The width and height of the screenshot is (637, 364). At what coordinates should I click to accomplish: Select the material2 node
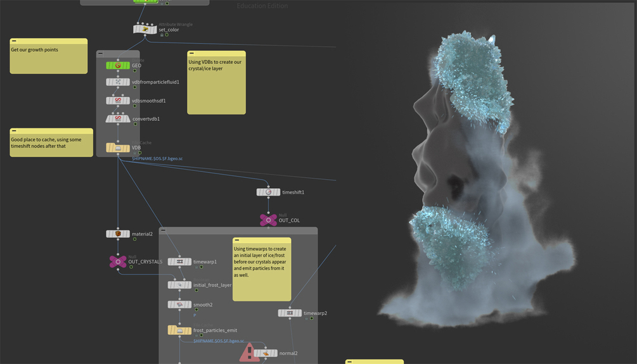click(118, 234)
